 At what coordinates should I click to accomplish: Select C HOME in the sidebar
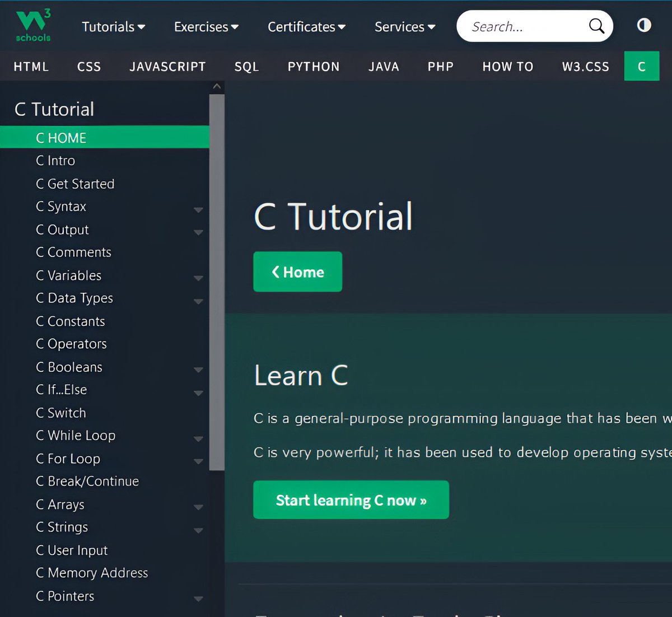pyautogui.click(x=105, y=138)
